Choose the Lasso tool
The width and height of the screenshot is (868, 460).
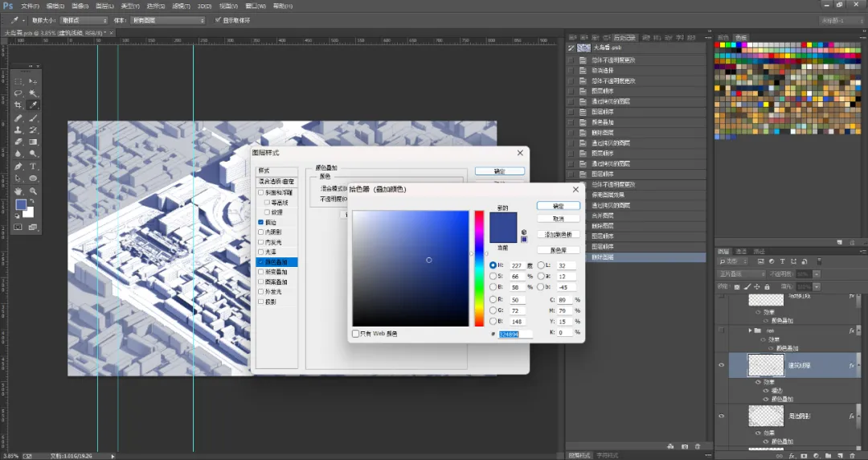coord(18,93)
